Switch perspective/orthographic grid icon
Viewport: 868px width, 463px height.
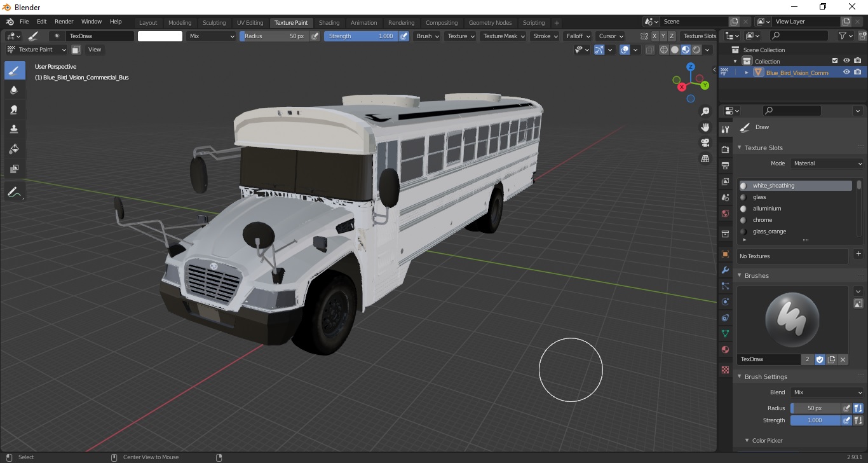tap(705, 158)
